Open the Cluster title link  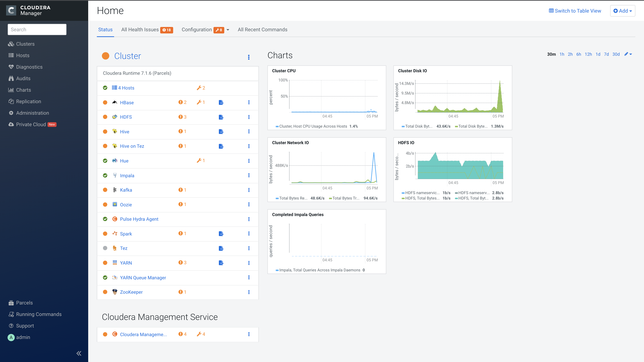point(127,56)
